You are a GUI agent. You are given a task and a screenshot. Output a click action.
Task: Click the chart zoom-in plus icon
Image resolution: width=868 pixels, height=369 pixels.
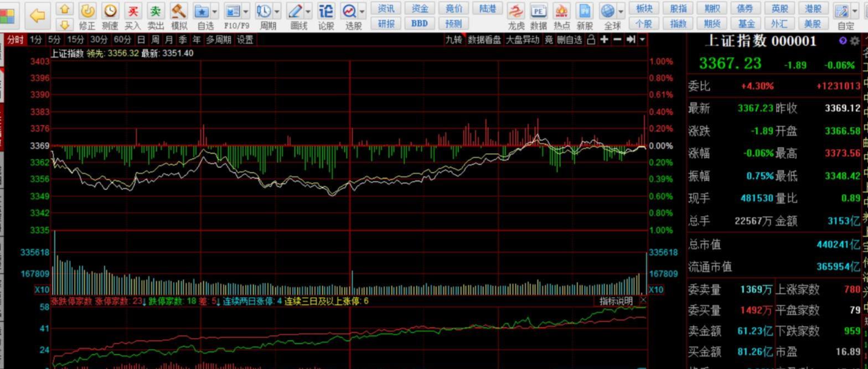[604, 39]
